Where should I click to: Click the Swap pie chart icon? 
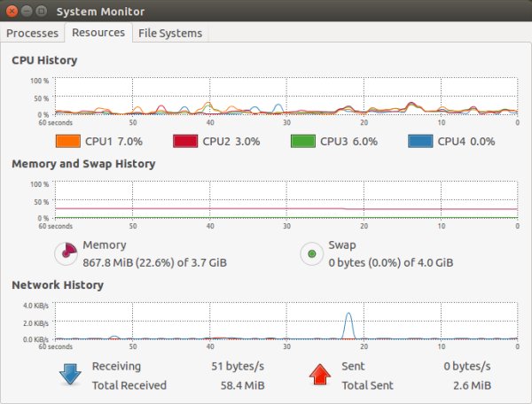[x=312, y=254]
